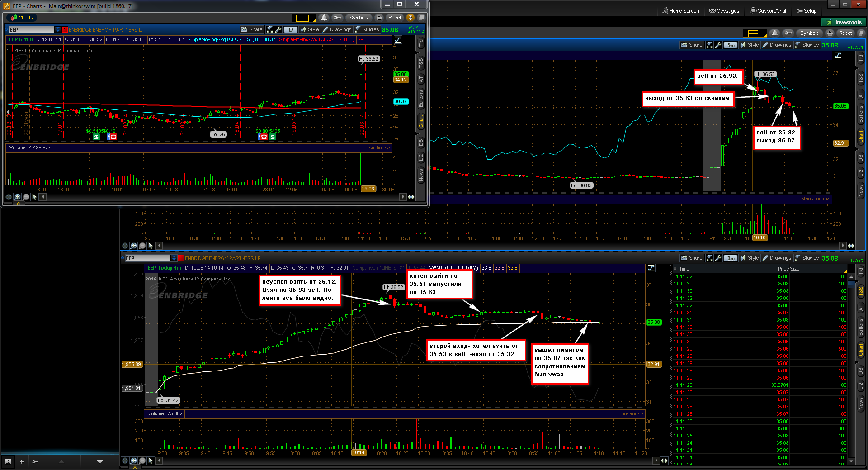This screenshot has height=470, width=868.
Task: Click Symbols button in detached Charts window
Action: click(359, 18)
